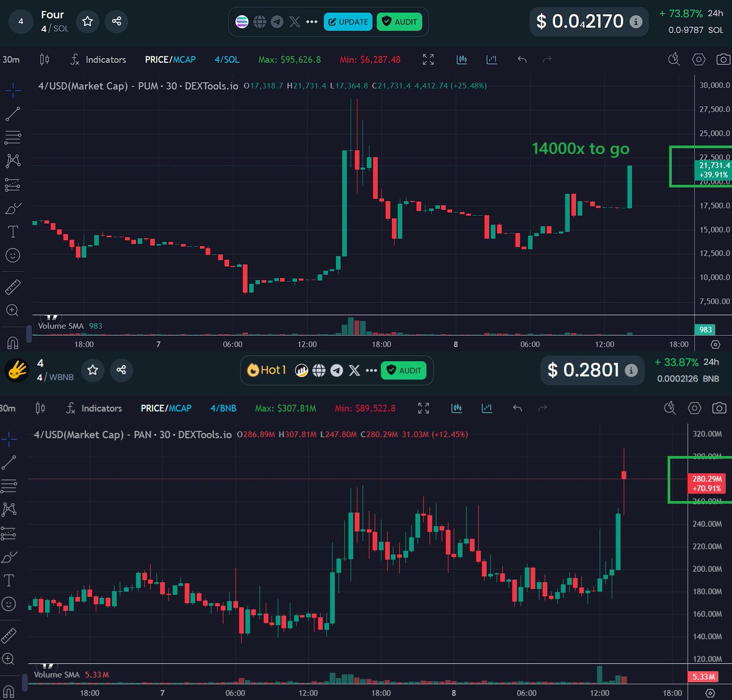
Task: Toggle 4/SOL denomination on the top chart
Action: (x=227, y=59)
